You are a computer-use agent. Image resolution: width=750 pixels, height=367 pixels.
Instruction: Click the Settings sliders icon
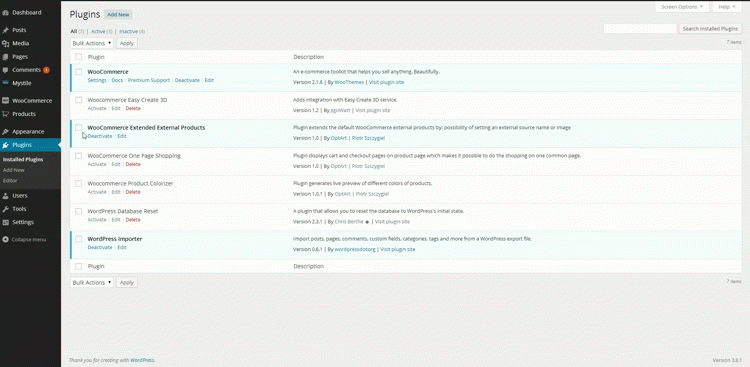click(5, 222)
